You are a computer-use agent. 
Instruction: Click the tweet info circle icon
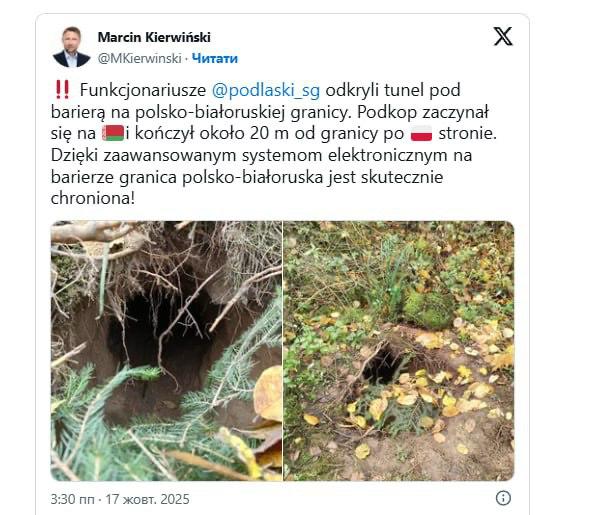[503, 498]
